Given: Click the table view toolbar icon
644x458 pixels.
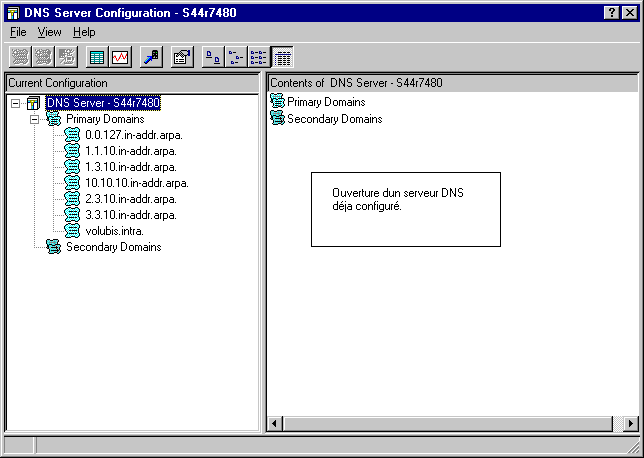Looking at the screenshot, I should (97, 57).
